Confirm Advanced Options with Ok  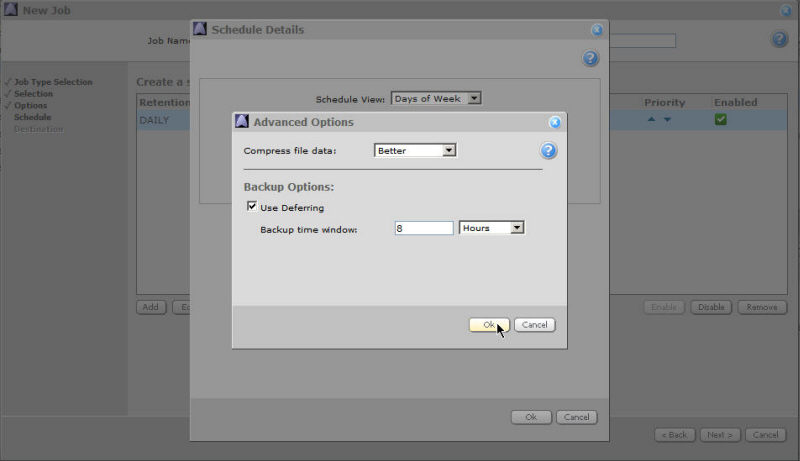click(488, 324)
